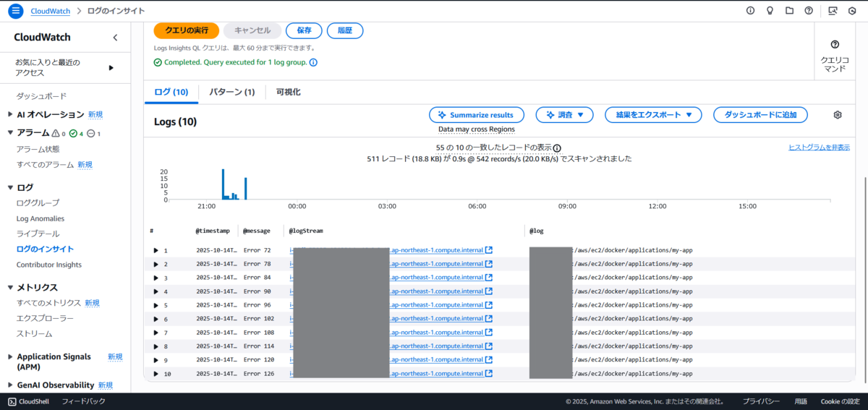Image resolution: width=868 pixels, height=410 pixels.
Task: Click the info icon next to Completed message
Action: [313, 62]
